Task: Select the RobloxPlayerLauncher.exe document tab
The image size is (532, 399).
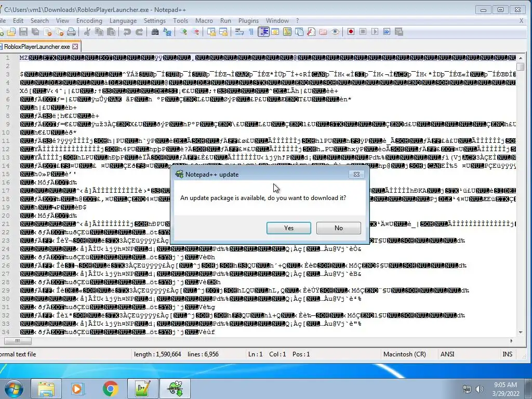Action: [x=37, y=46]
